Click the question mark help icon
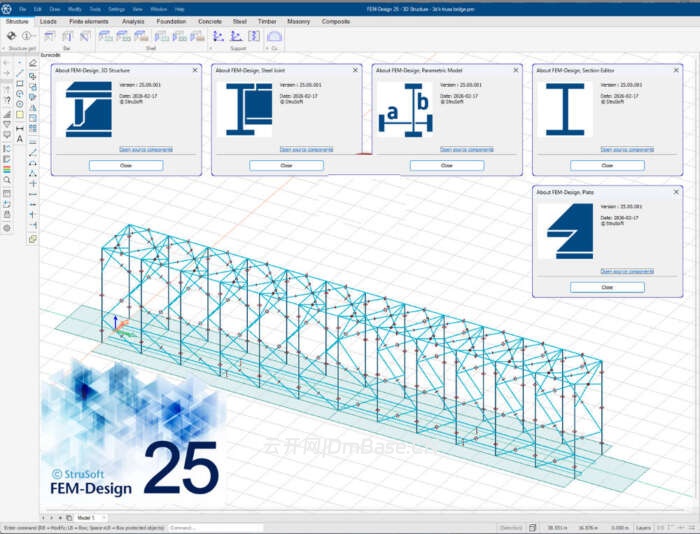This screenshot has width=700, height=534. click(x=7, y=100)
